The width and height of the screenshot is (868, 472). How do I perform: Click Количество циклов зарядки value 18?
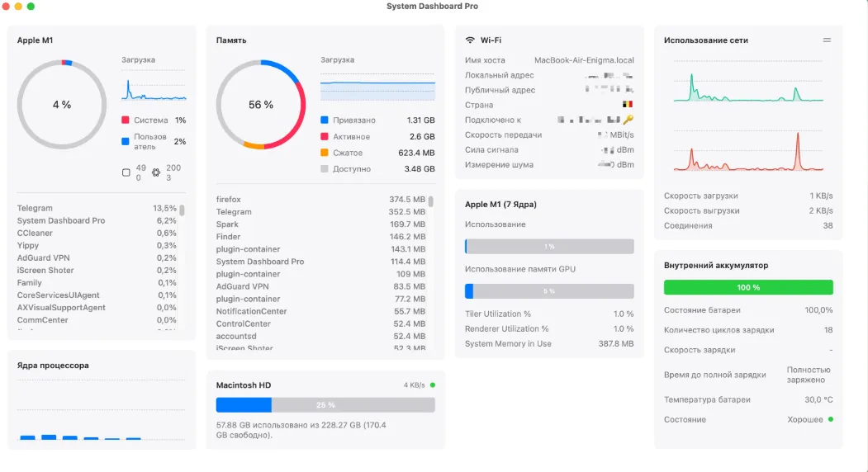click(x=828, y=330)
